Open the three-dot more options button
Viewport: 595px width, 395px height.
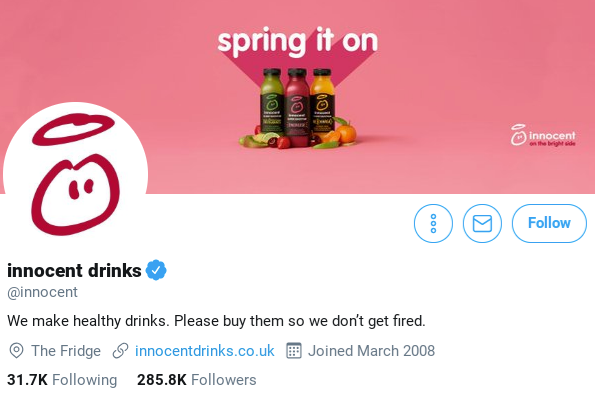coord(433,223)
